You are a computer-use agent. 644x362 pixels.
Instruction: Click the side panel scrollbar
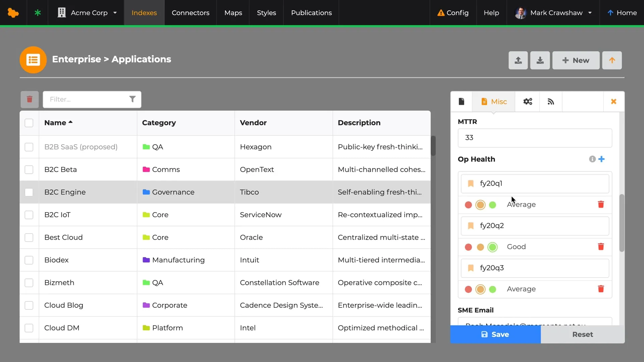point(622,223)
